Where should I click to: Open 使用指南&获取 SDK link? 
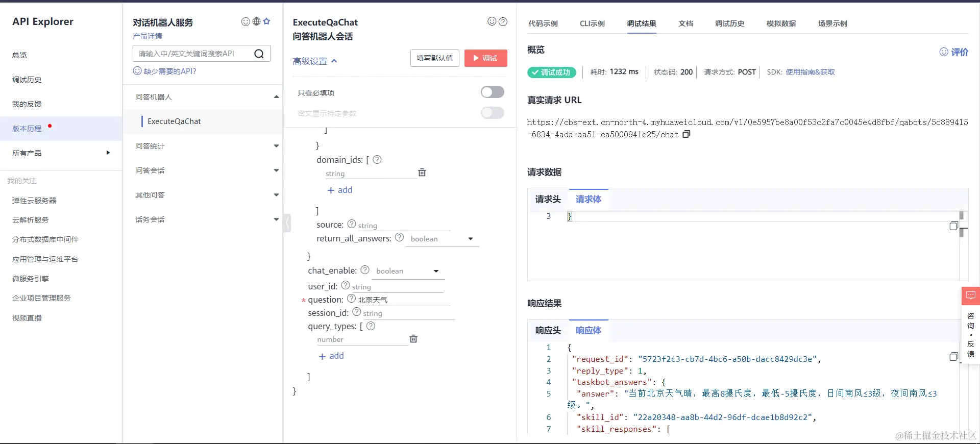pyautogui.click(x=810, y=72)
